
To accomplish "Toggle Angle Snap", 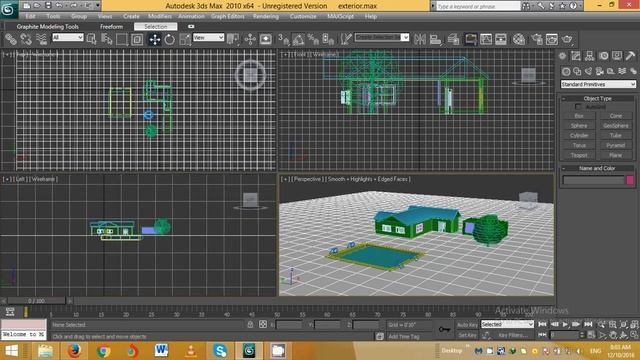I will (298, 39).
